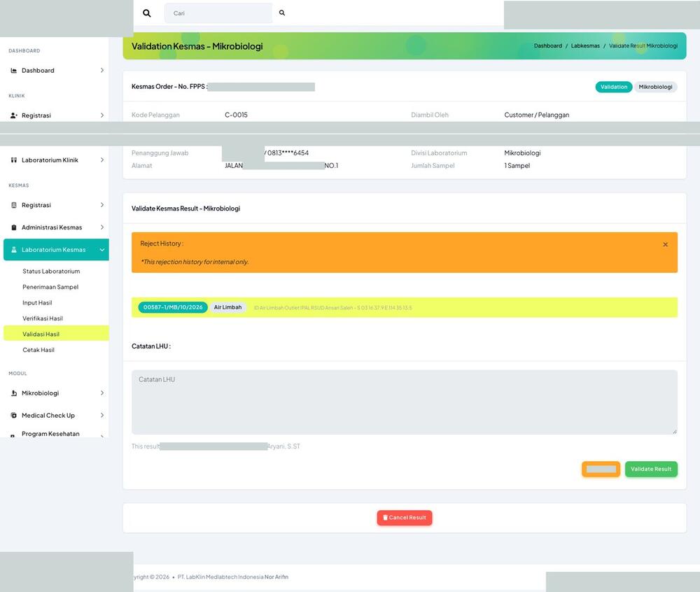Click the search submit icon beside Cari
This screenshot has width=700, height=592.
[281, 13]
